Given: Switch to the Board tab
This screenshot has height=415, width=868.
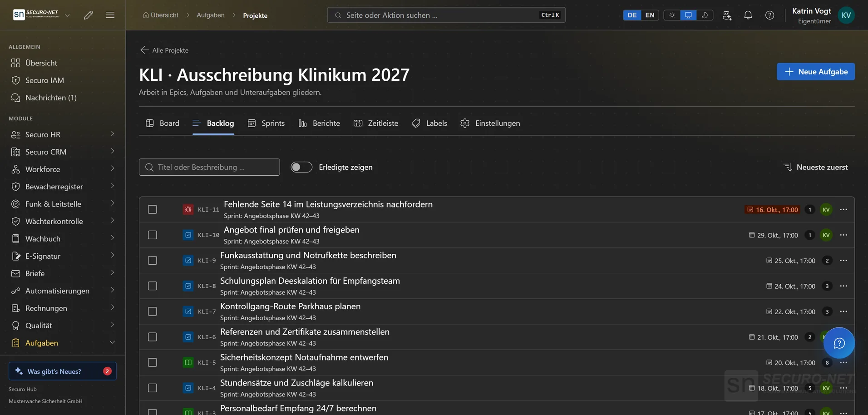Looking at the screenshot, I should click(163, 123).
